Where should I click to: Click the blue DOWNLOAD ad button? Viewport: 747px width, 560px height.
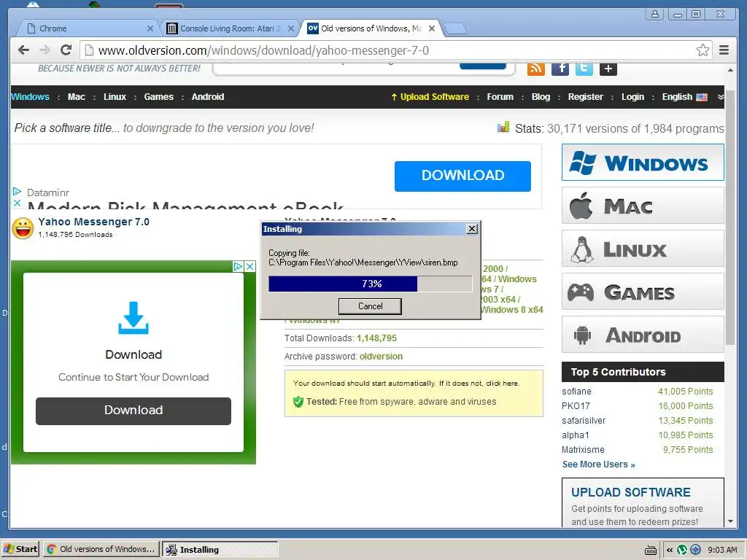tap(462, 176)
